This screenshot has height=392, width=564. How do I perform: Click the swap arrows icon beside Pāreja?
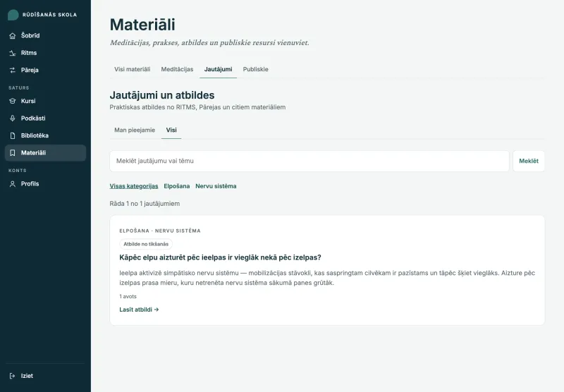tap(13, 70)
